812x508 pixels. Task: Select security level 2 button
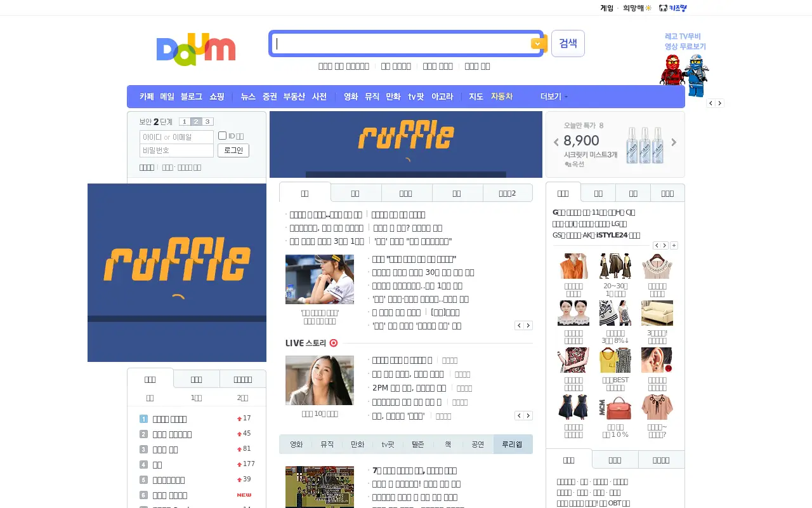pyautogui.click(x=196, y=122)
